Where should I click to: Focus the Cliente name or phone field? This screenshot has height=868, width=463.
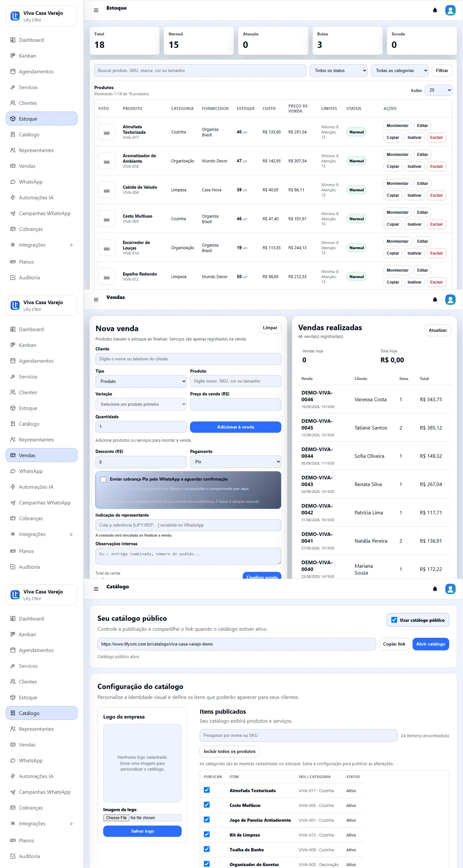tap(188, 359)
